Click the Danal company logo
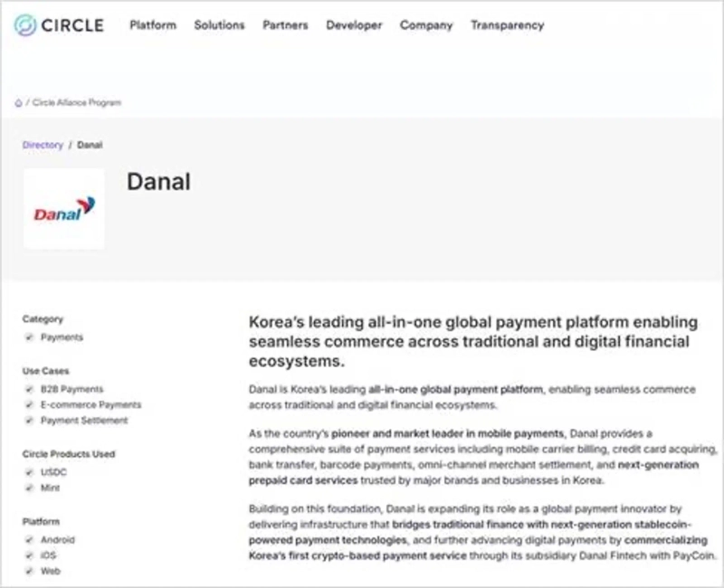 (x=63, y=209)
